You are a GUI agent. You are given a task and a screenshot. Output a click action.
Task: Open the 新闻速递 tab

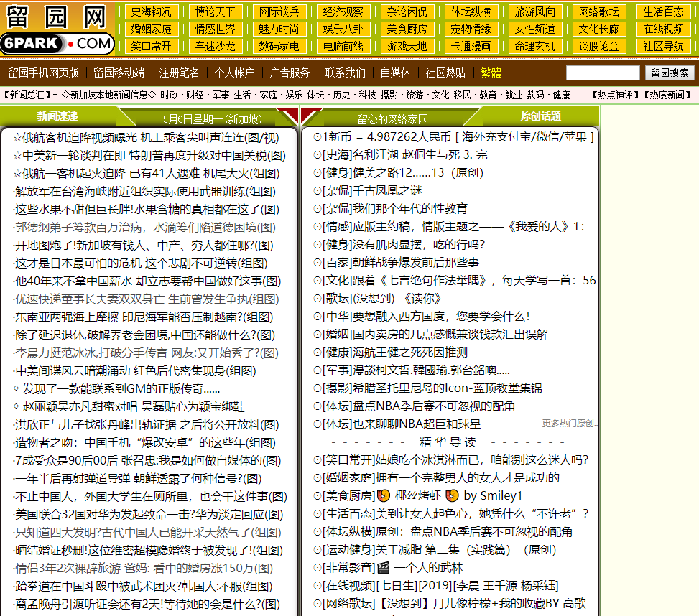point(57,116)
